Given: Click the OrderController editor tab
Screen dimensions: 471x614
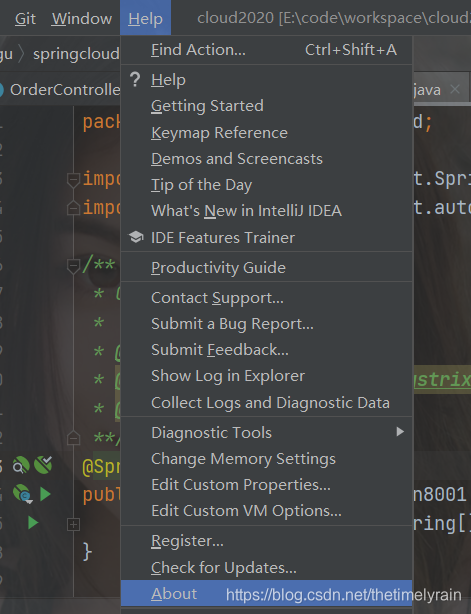Looking at the screenshot, I should (61, 90).
